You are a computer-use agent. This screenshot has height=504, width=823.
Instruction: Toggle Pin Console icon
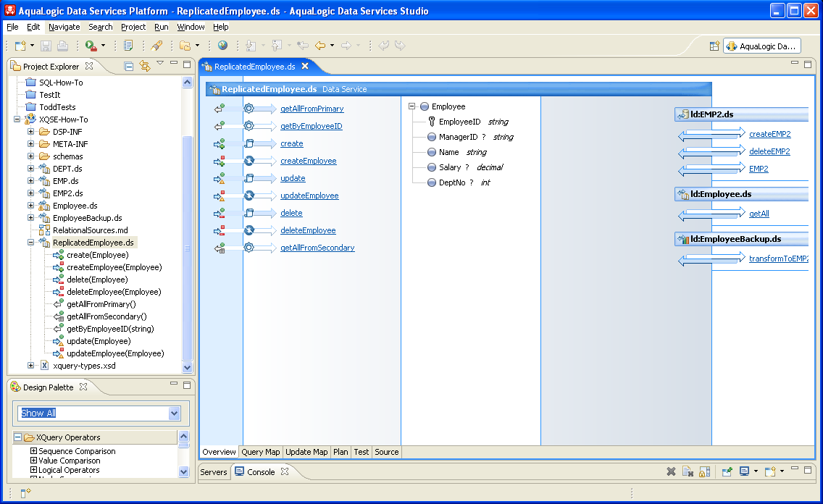pos(727,471)
